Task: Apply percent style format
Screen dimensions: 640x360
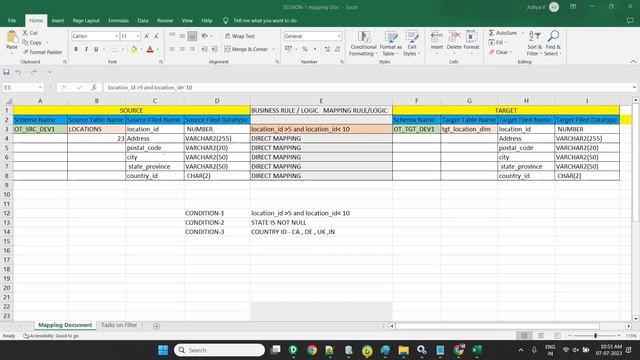Action: point(304,49)
